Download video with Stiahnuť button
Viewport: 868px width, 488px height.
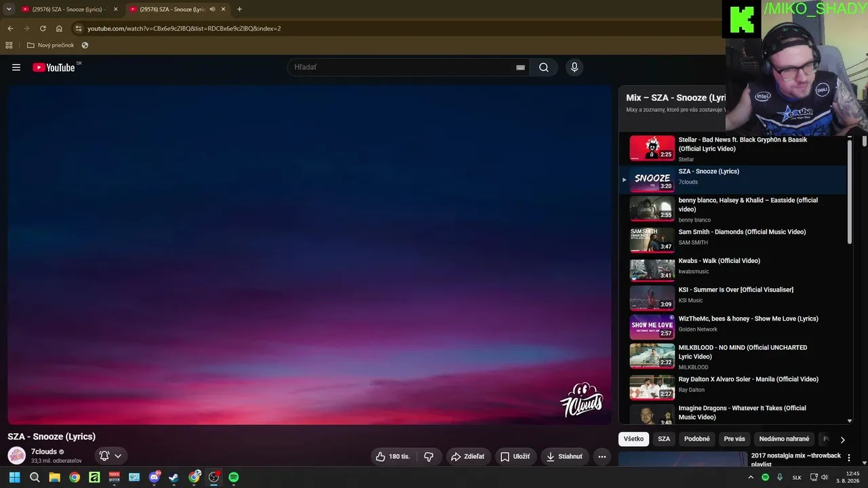(x=564, y=457)
